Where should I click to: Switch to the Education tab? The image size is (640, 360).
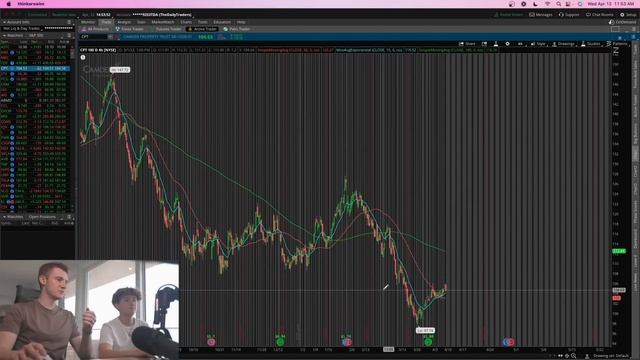[222, 22]
